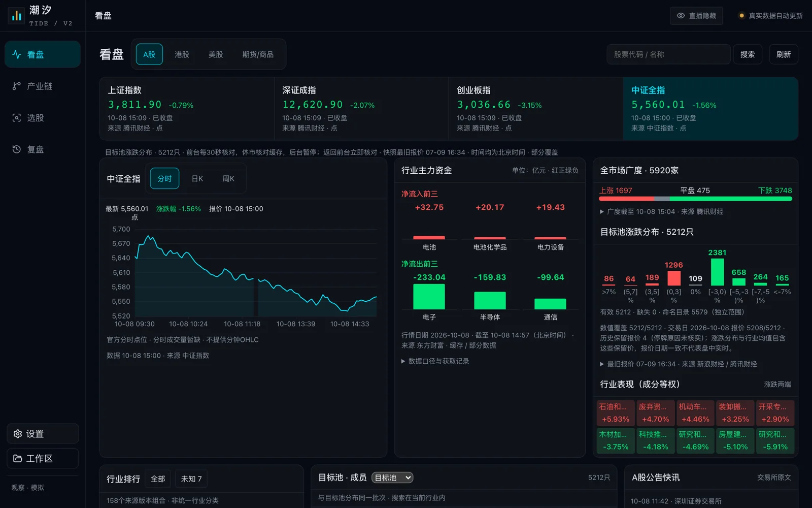Switch chart to 分时 view
The image size is (812, 508).
tap(164, 179)
